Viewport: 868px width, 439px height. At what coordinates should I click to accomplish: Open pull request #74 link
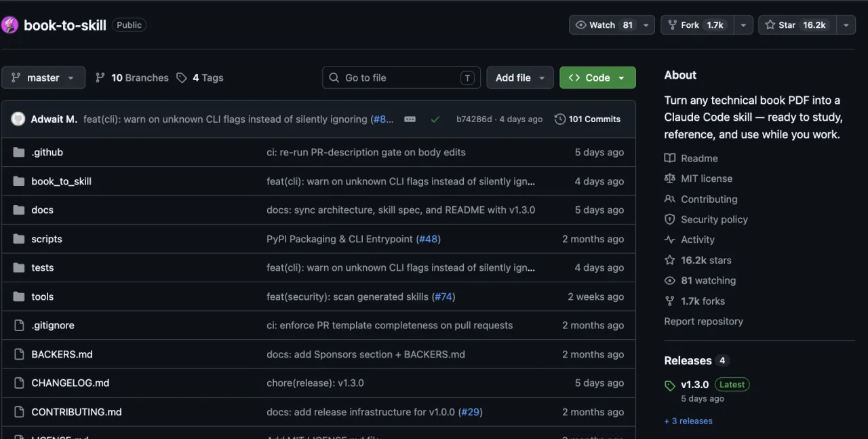[443, 297]
